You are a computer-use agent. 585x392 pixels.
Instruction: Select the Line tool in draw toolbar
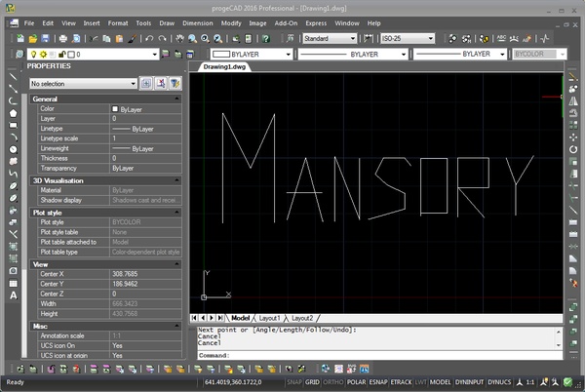tap(13, 75)
